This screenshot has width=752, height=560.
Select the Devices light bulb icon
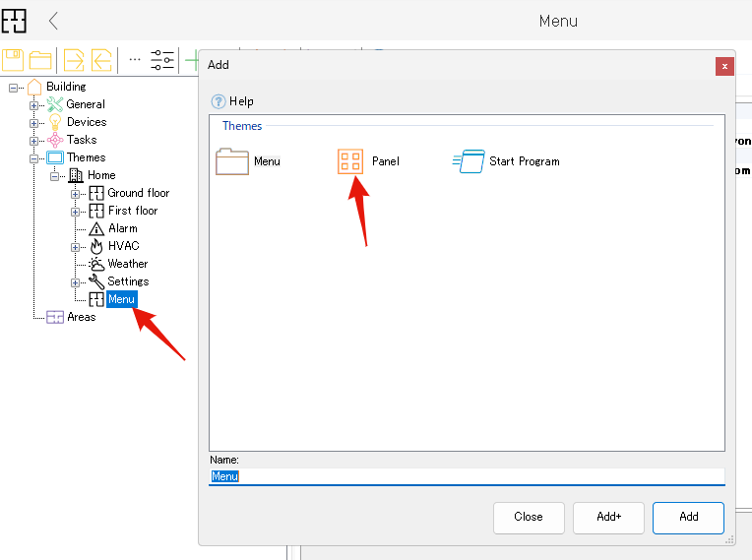[55, 122]
